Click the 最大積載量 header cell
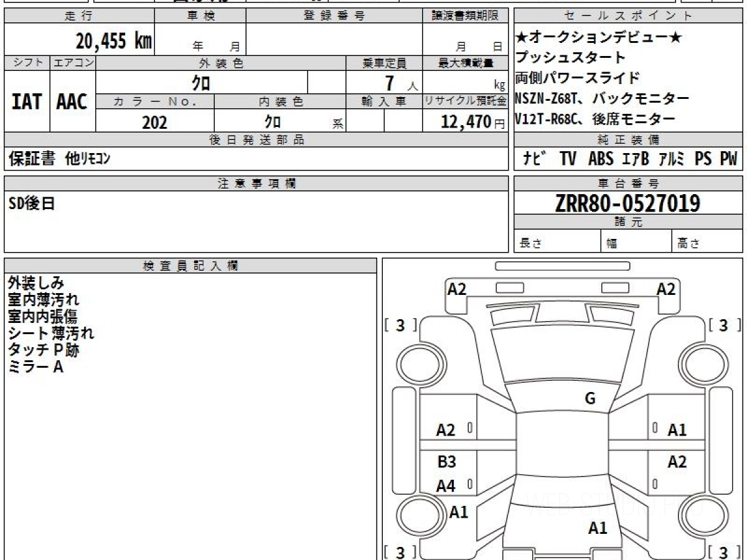Image resolution: width=747 pixels, height=560 pixels. click(x=466, y=63)
